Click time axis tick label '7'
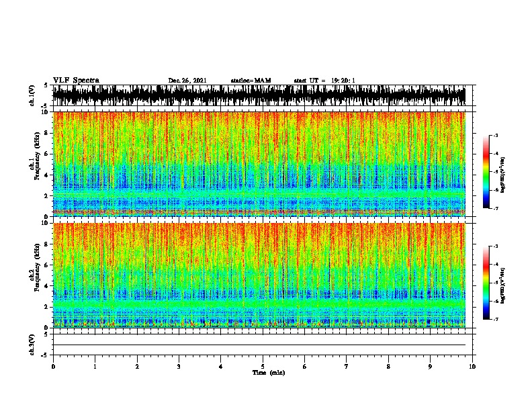 coord(347,367)
